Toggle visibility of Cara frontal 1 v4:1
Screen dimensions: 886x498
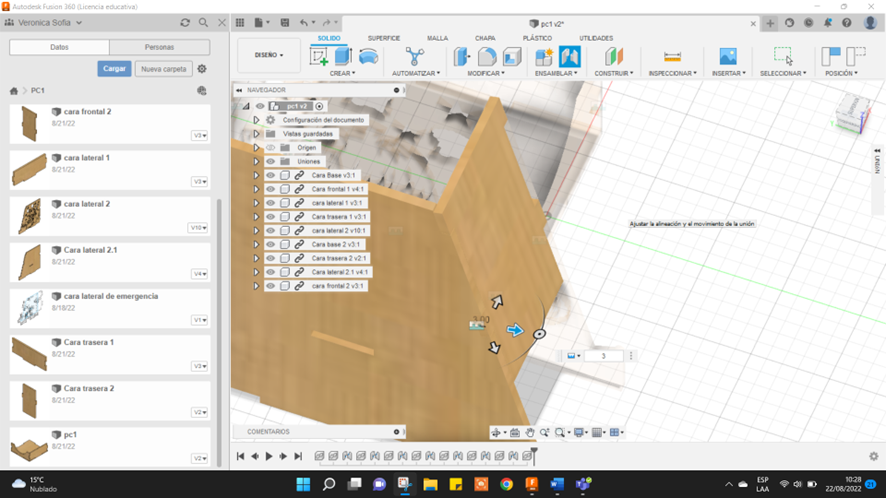point(271,189)
